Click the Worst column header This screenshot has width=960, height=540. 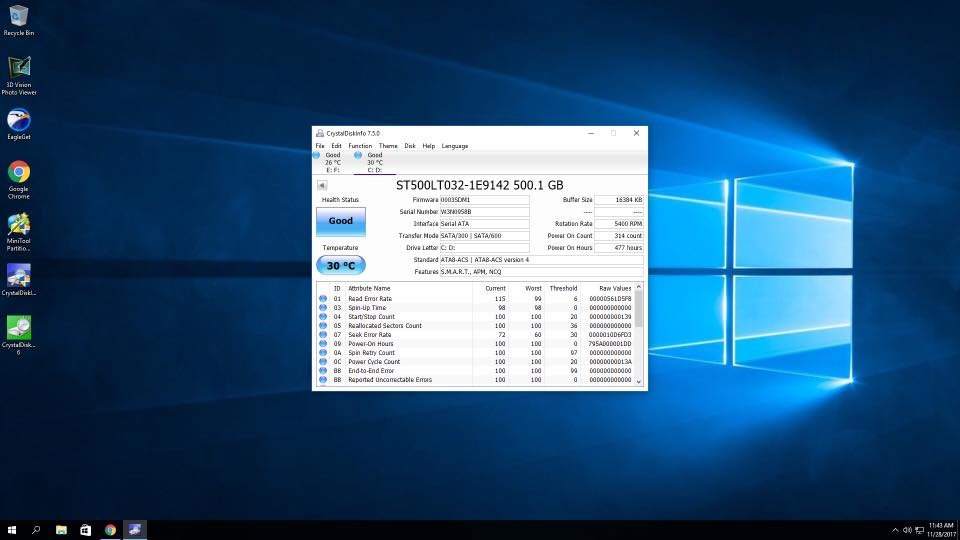point(533,288)
